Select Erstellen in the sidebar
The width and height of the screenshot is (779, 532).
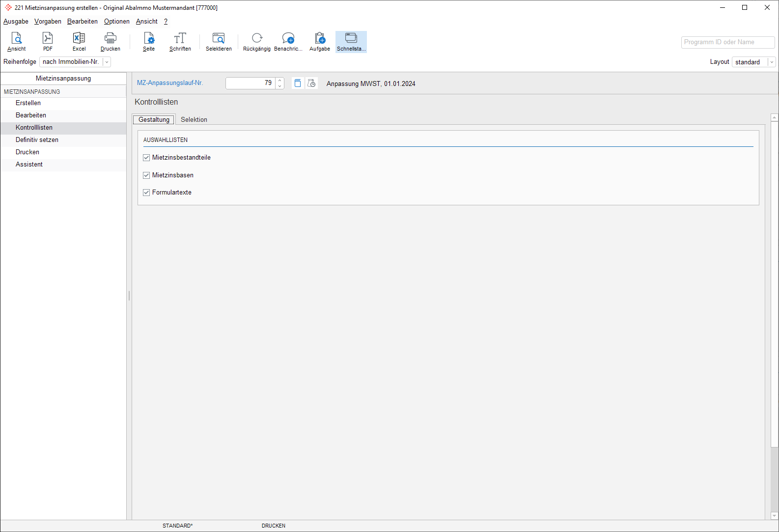pyautogui.click(x=63, y=103)
